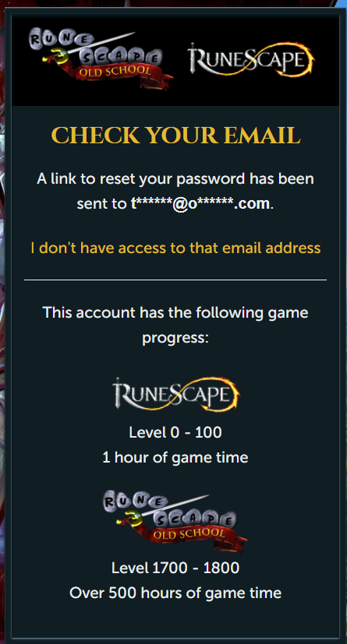Select the Old School logo above Level 1700 - 1800
Viewport: 347px width, 644px height.
[x=175, y=521]
